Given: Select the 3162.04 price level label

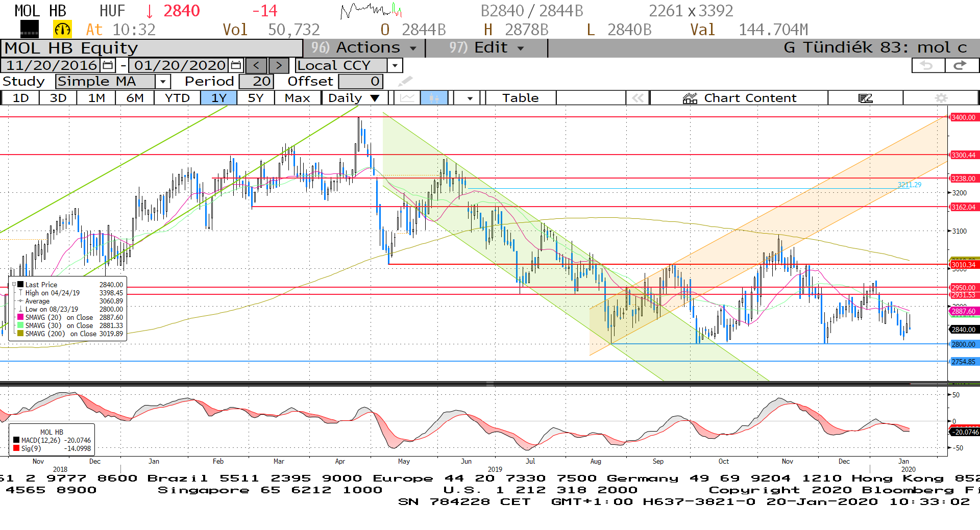Looking at the screenshot, I should pyautogui.click(x=964, y=207).
